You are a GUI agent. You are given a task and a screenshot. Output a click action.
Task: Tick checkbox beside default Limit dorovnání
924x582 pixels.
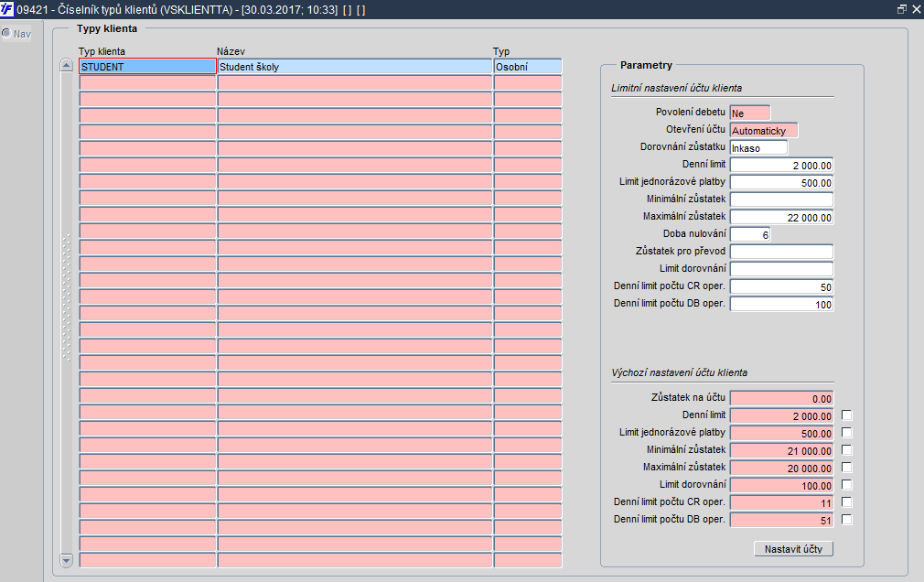tap(847, 485)
